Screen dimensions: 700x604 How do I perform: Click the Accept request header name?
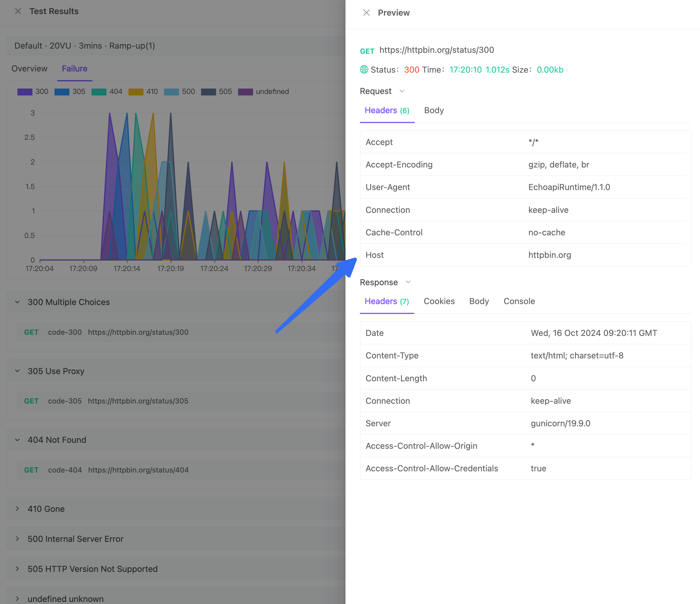tap(379, 142)
